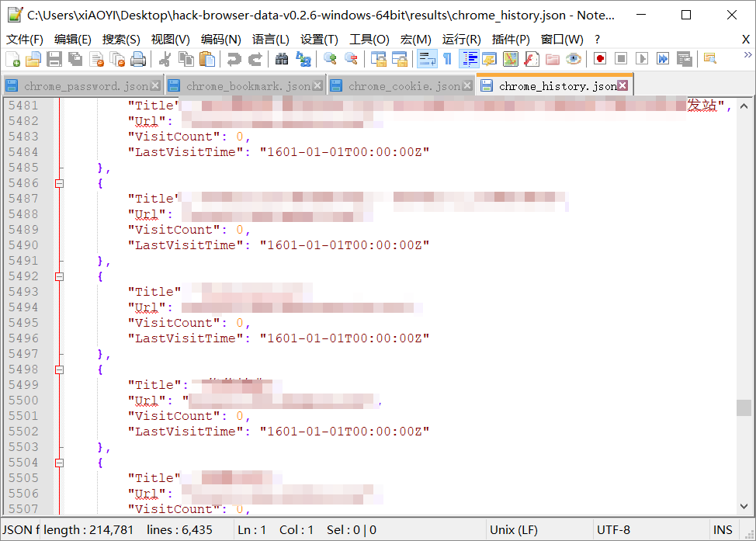Screen dimensions: 756x541
Task: Collapse the code block at line 5504
Action: coord(59,463)
